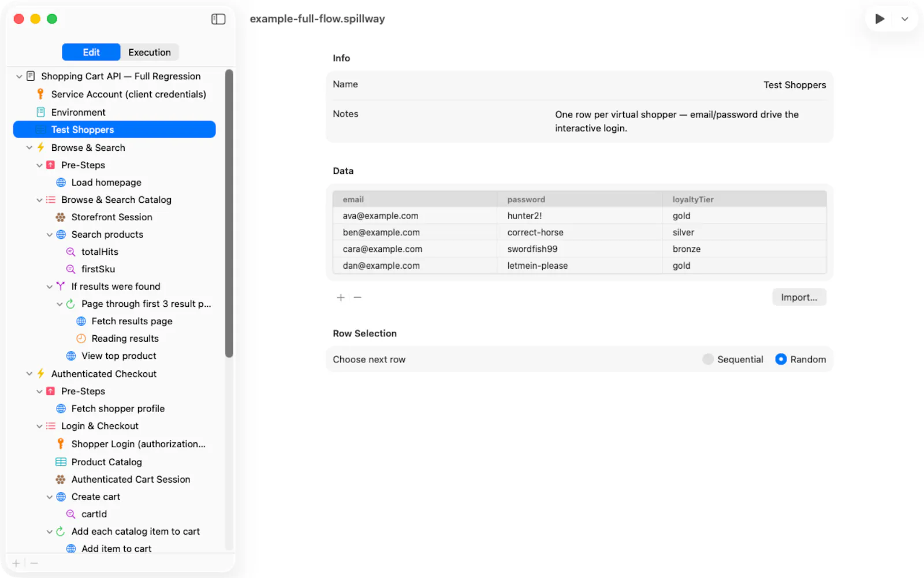Click the Environment document icon
The image size is (924, 578).
(40, 112)
